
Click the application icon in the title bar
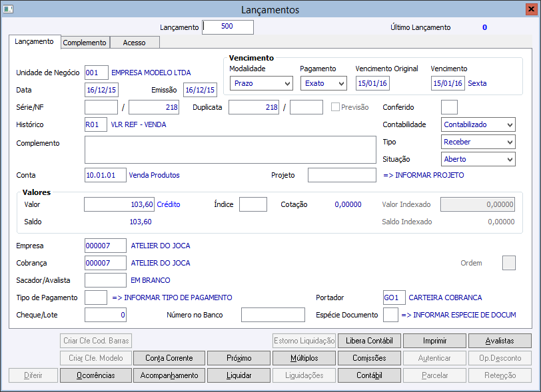pyautogui.click(x=8, y=9)
